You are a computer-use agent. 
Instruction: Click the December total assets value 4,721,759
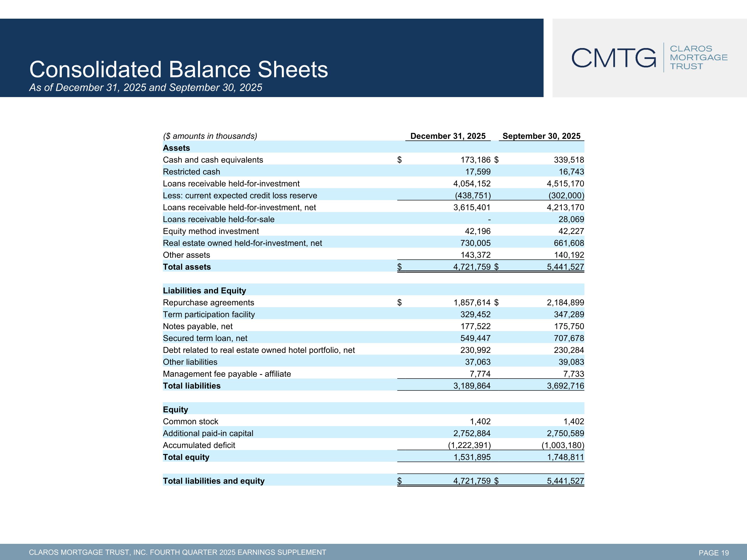tap(472, 267)
